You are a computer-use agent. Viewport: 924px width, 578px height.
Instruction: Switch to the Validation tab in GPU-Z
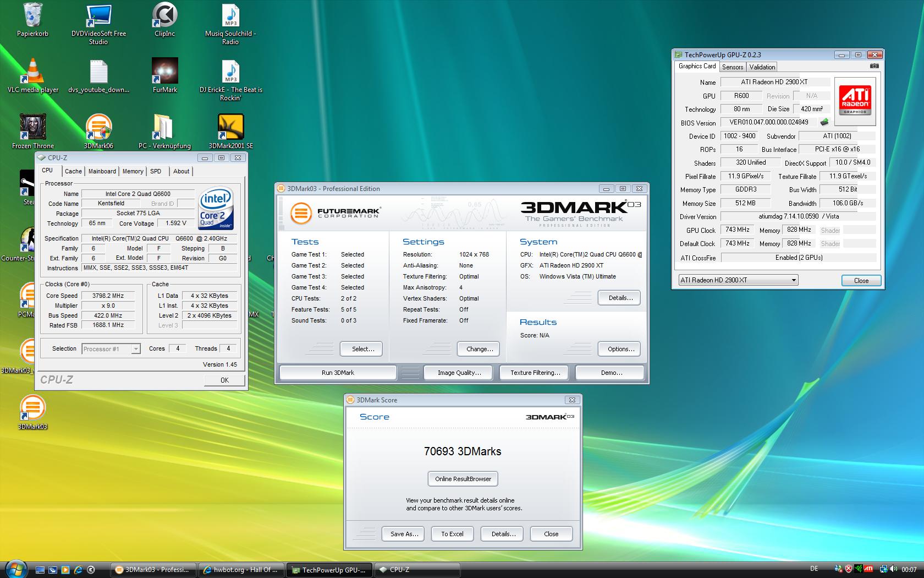[762, 67]
